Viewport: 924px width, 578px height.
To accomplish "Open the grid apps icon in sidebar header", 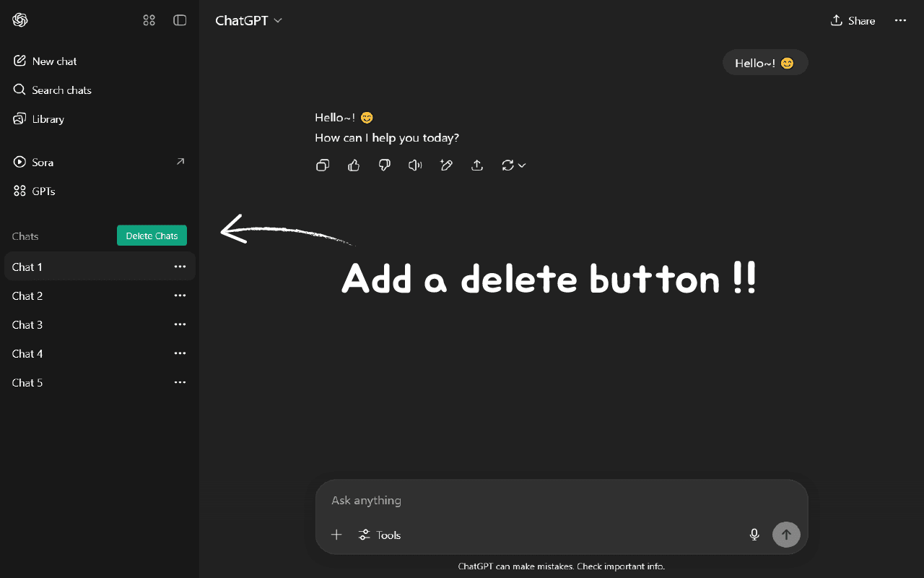I will click(x=149, y=20).
